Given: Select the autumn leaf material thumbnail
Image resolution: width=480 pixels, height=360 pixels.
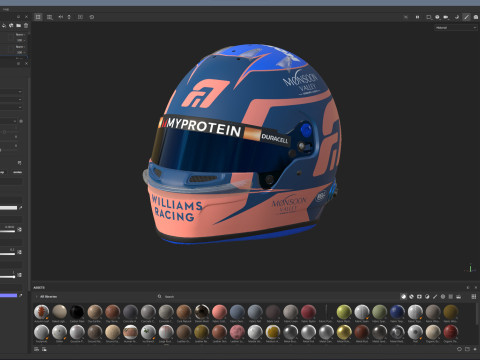Looking at the screenshot, I should point(41,312).
